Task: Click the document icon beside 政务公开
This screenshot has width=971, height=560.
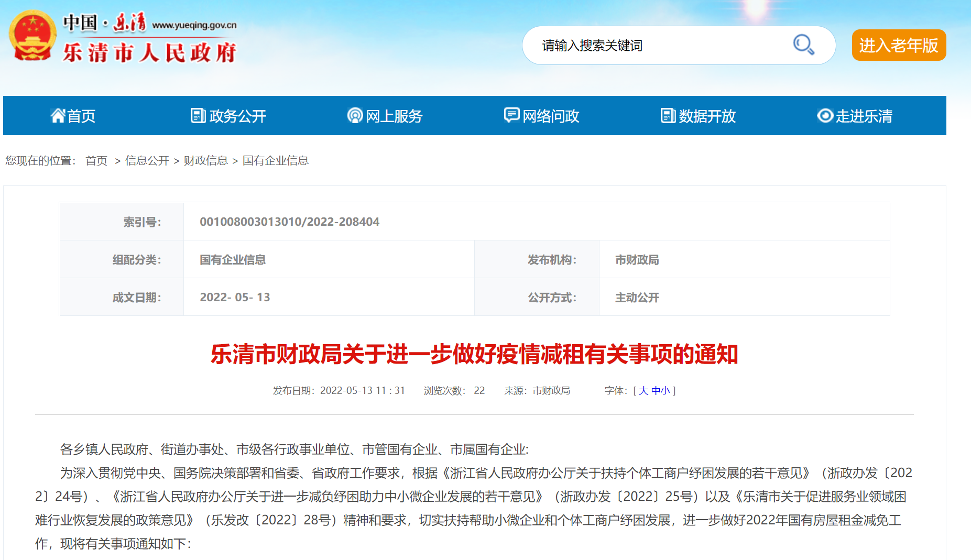Action: [198, 115]
